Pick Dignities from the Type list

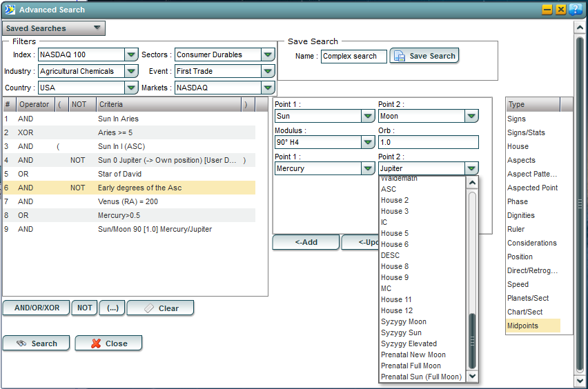pos(521,215)
